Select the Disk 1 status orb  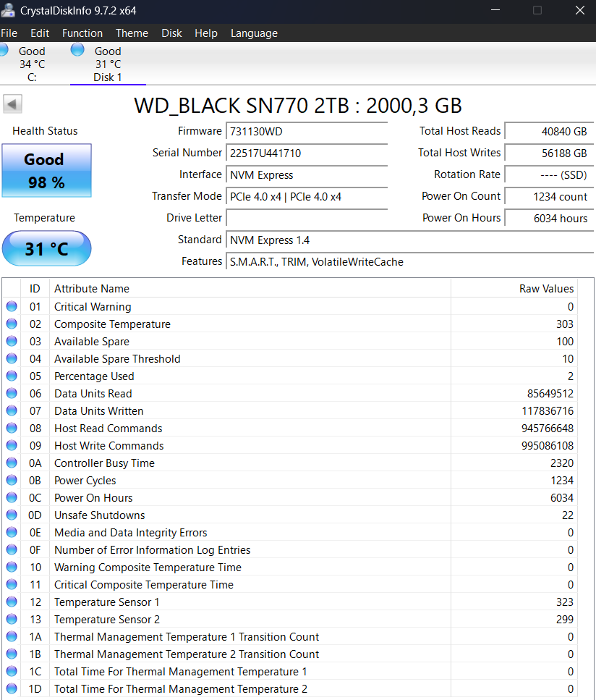tap(77, 49)
